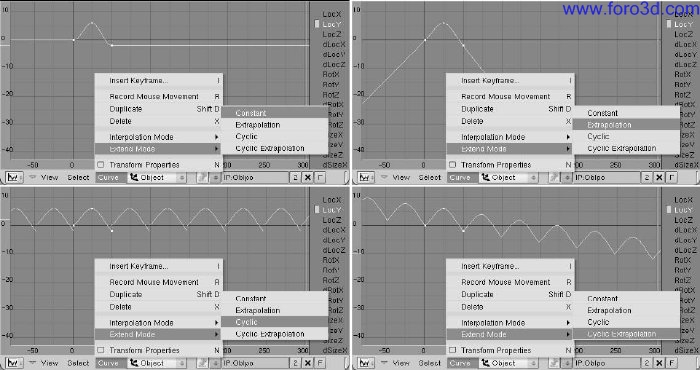Click the pin icon in bottom-left header
This screenshot has width=700, height=370.
coord(203,363)
